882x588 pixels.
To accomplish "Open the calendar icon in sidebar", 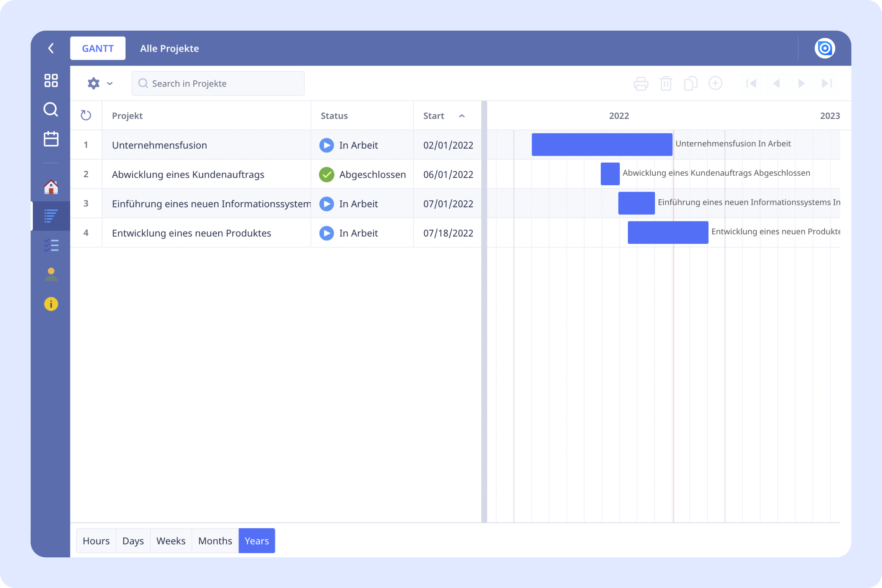I will click(51, 139).
